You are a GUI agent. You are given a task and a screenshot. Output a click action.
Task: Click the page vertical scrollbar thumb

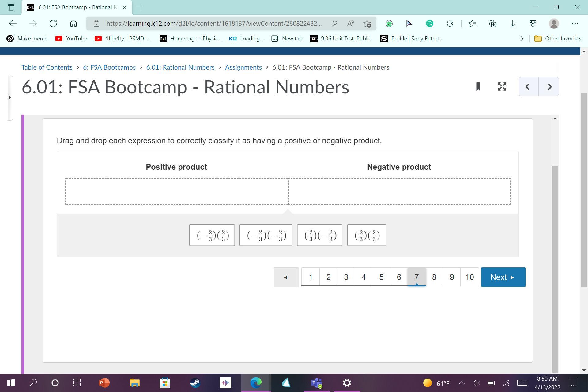pos(584,190)
